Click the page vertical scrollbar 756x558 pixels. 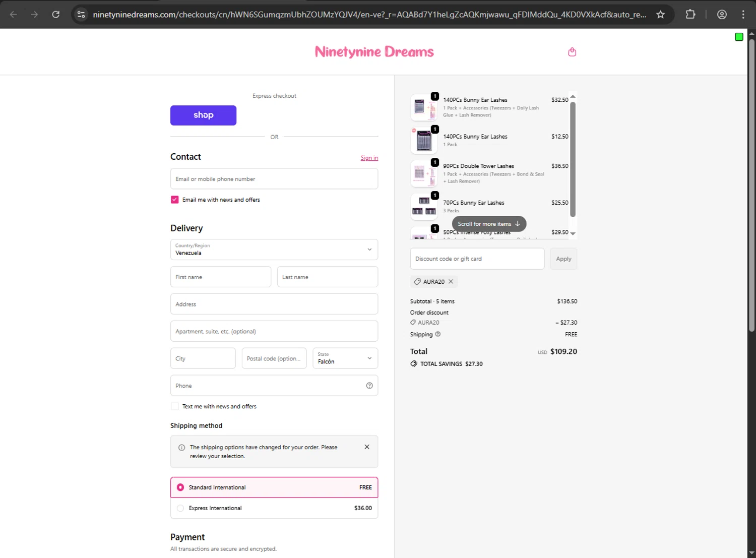point(751,184)
